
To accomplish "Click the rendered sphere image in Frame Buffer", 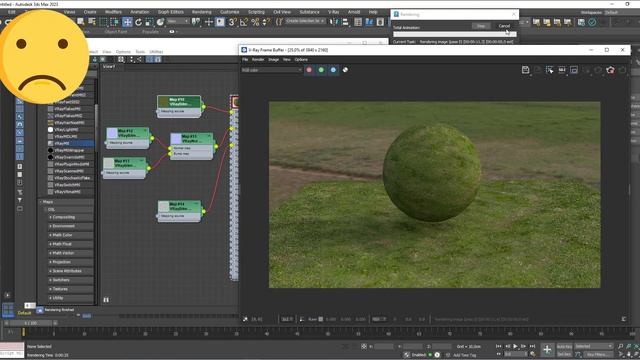I will (432, 172).
